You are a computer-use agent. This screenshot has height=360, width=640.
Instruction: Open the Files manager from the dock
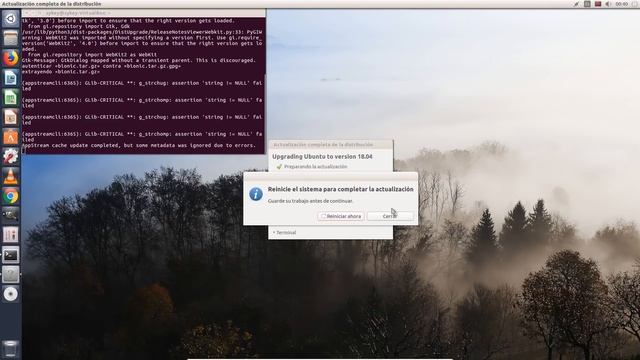[x=11, y=38]
